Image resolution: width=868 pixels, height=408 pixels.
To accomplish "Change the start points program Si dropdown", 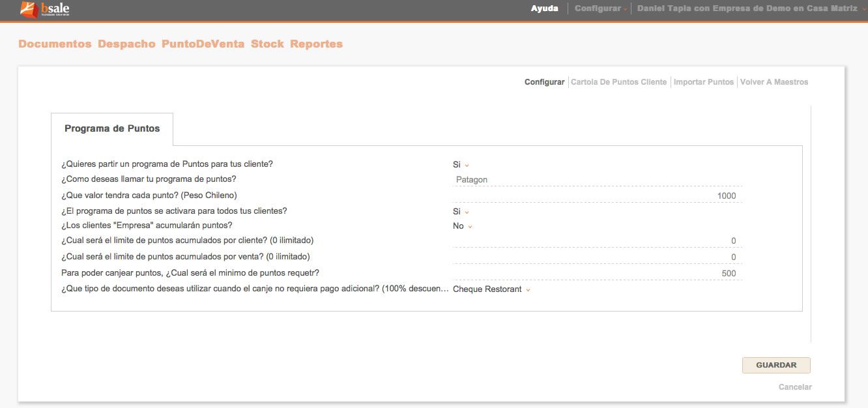I will point(461,165).
